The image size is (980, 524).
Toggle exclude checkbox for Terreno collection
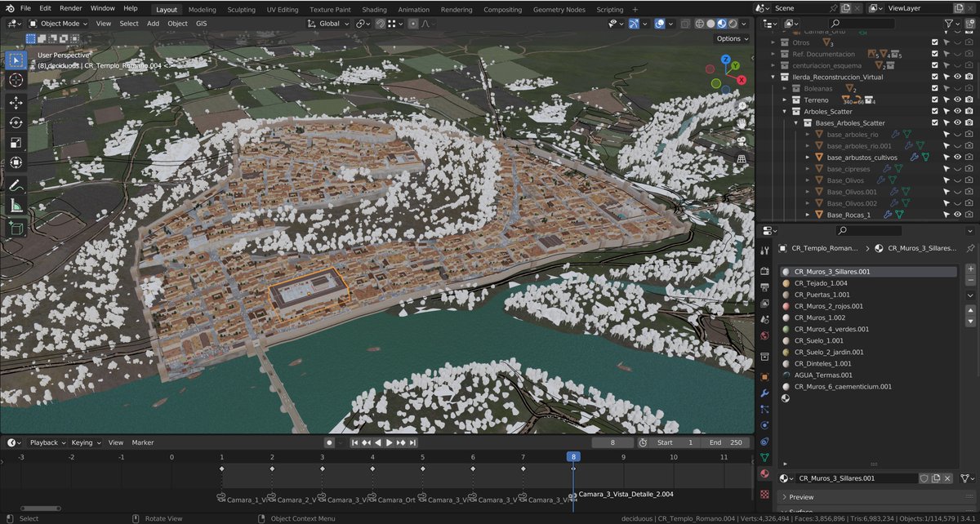point(935,100)
